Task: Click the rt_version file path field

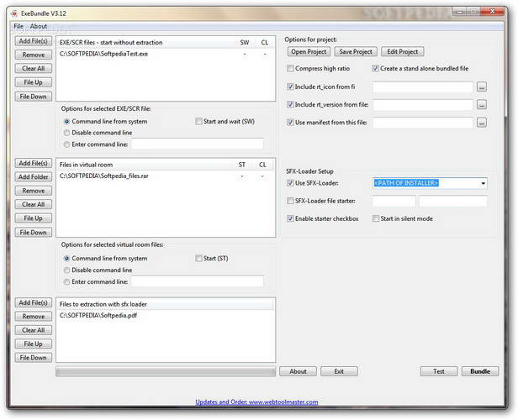Action: pos(423,105)
